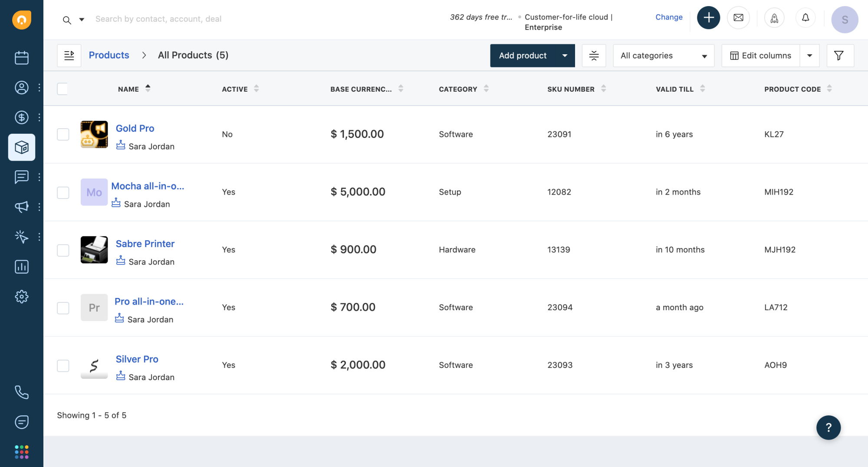Open the Edit columns dropdown arrow
868x467 pixels.
click(x=810, y=56)
